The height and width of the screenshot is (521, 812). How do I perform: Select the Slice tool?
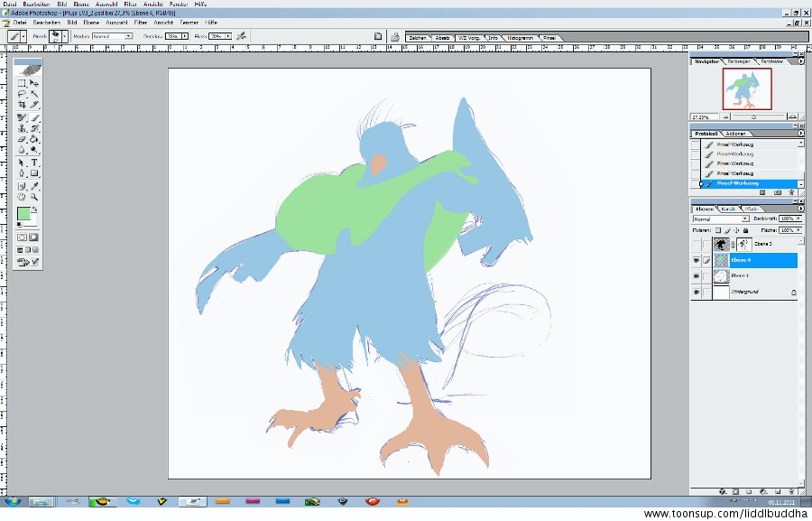(34, 105)
